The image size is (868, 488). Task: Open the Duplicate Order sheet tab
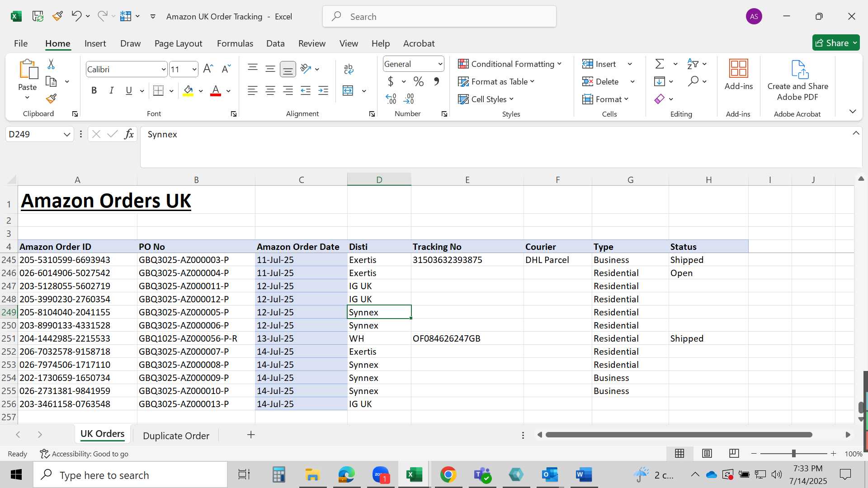[x=176, y=436]
